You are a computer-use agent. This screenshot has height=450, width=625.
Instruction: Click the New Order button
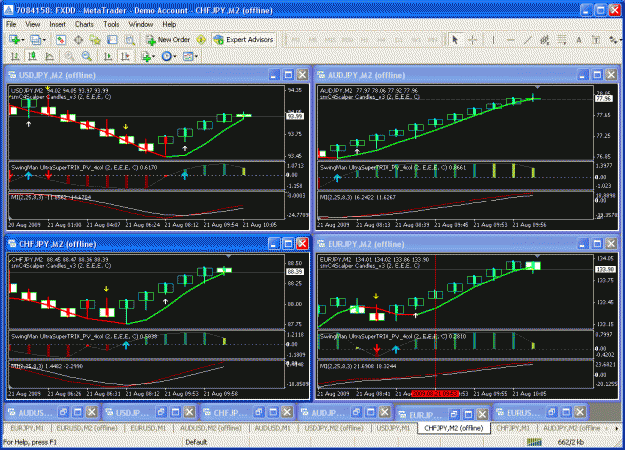[x=168, y=40]
